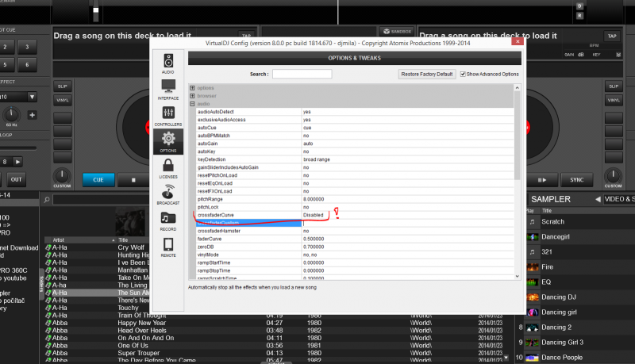Screen dimensions: 635x364
Task: Click the Scratch sample icon
Action: click(x=532, y=221)
